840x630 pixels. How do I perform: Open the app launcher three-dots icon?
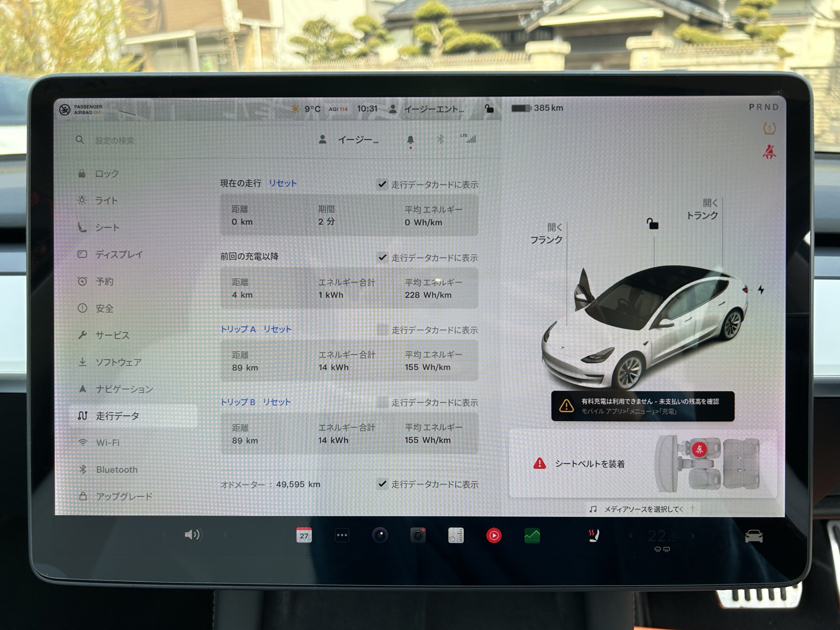[342, 535]
